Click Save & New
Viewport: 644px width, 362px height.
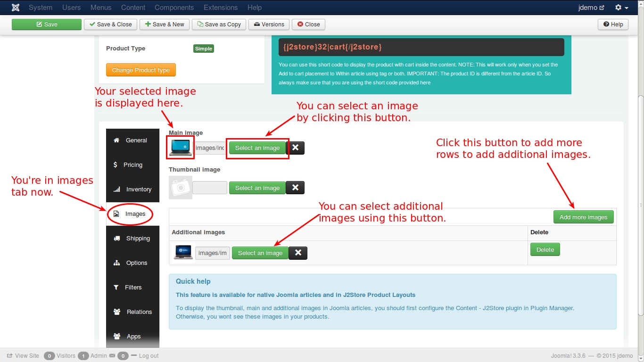(x=165, y=25)
